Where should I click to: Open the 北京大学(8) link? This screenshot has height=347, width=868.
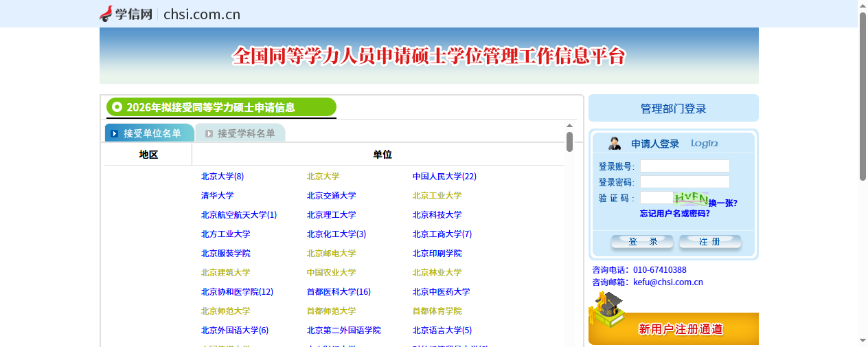[x=222, y=176]
